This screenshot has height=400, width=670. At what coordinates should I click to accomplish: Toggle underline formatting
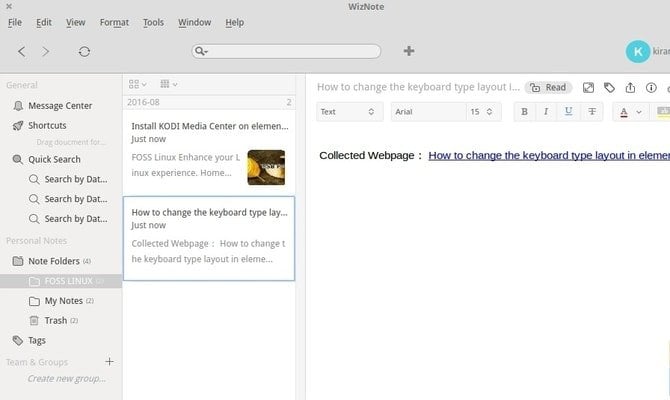coord(569,112)
